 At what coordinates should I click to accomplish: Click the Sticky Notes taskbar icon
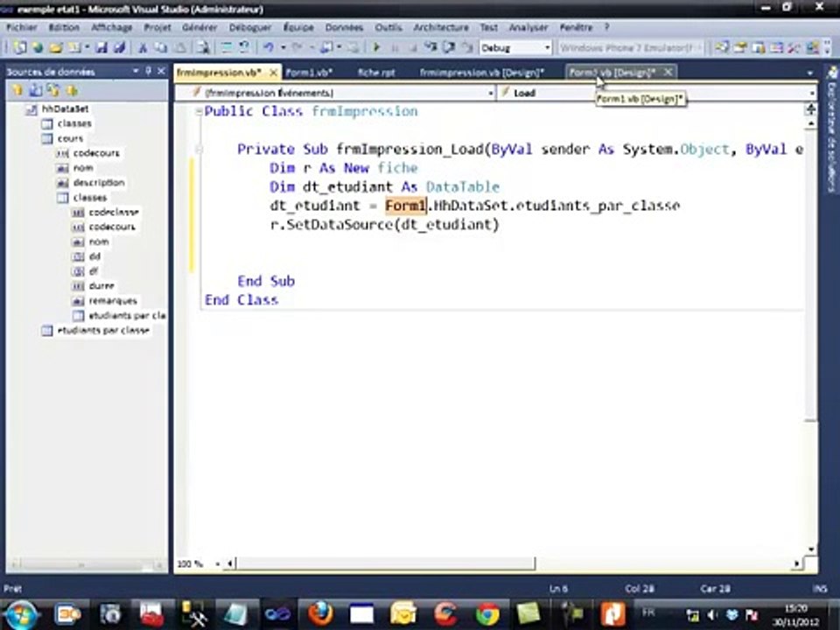(528, 614)
